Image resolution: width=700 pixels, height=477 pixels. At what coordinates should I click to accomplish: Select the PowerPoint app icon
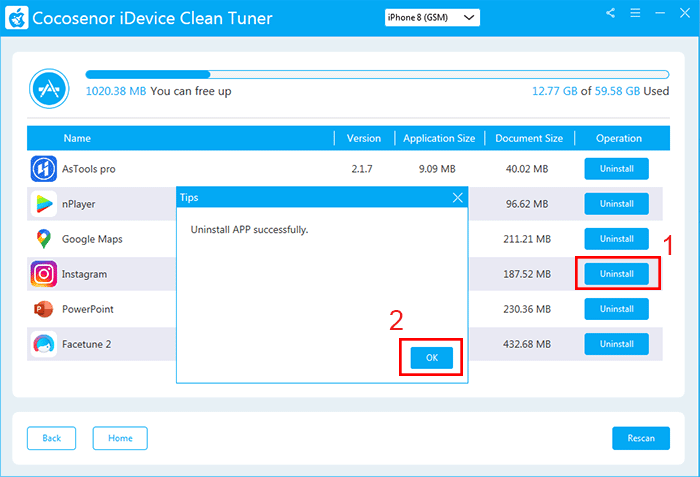44,309
